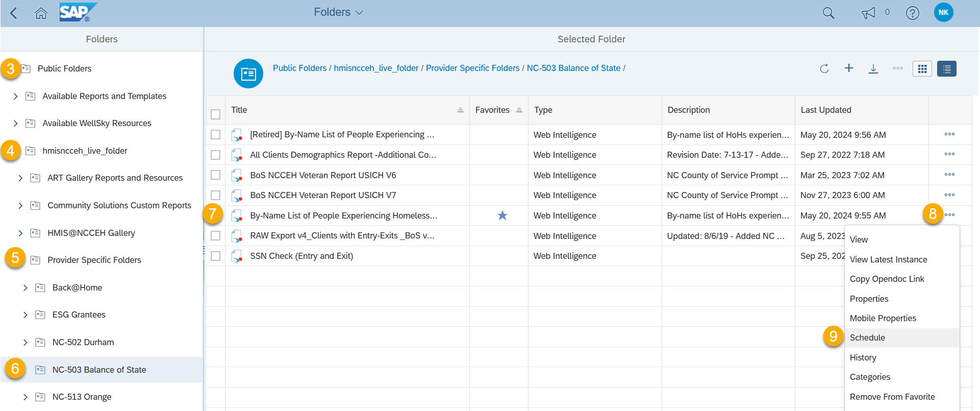Go back using the back arrow
Screen dimensions: 980x411
(14, 13)
